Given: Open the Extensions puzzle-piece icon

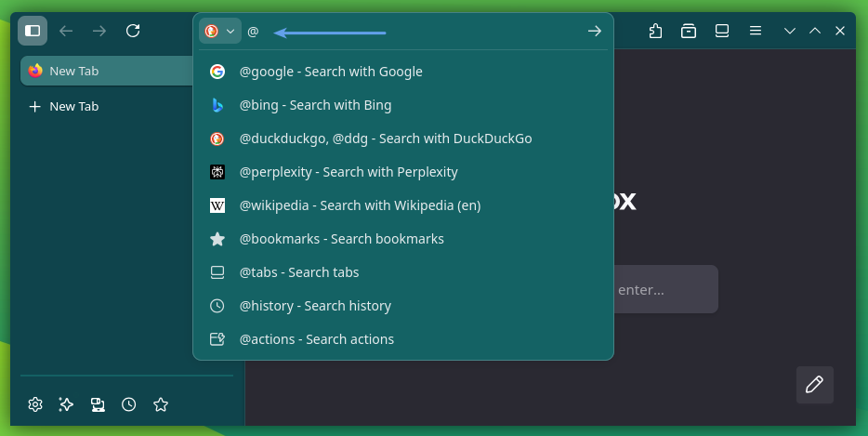Looking at the screenshot, I should (x=656, y=31).
